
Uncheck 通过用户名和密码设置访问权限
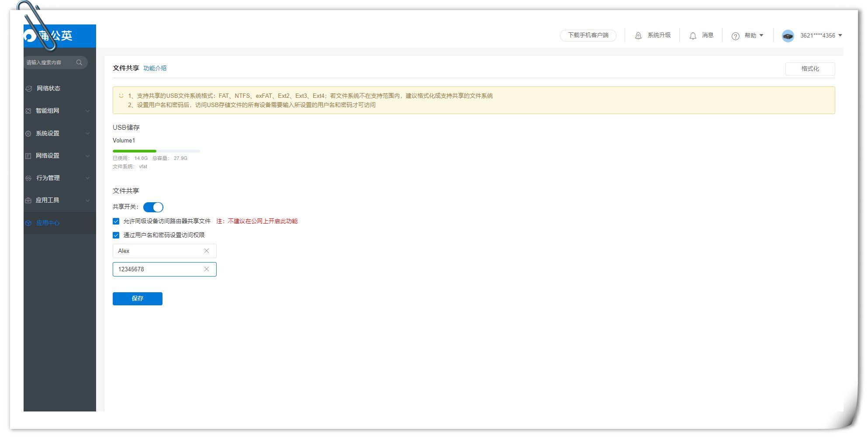pyautogui.click(x=116, y=235)
